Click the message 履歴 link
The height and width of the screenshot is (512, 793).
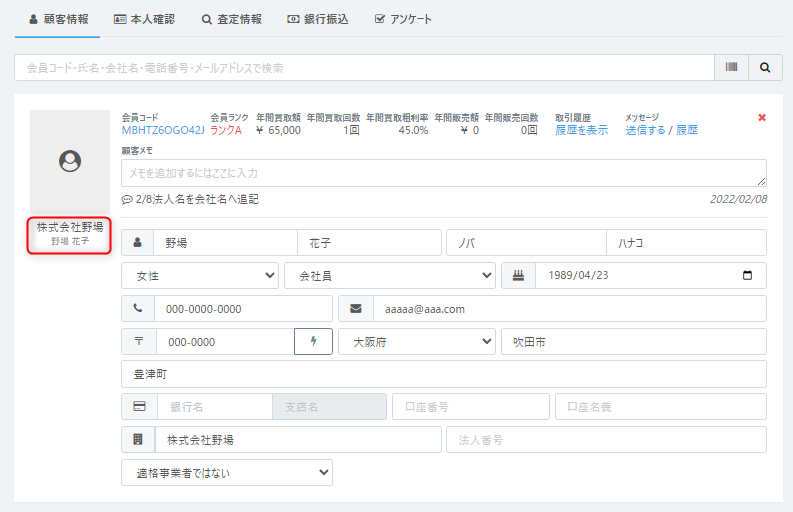(687, 130)
